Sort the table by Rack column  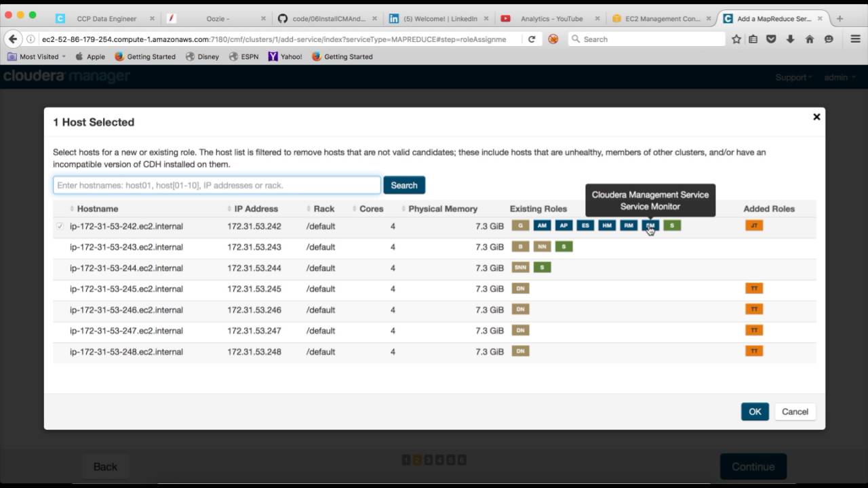pyautogui.click(x=324, y=209)
